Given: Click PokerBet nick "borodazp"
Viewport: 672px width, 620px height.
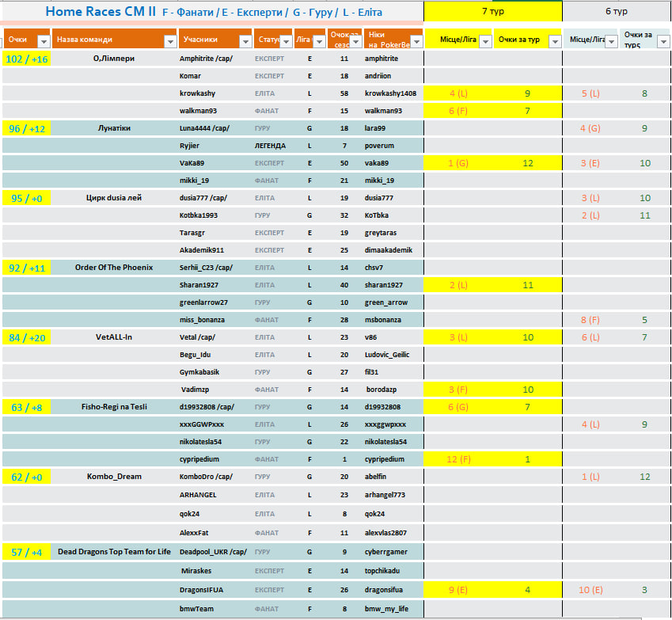Looking at the screenshot, I should (381, 390).
